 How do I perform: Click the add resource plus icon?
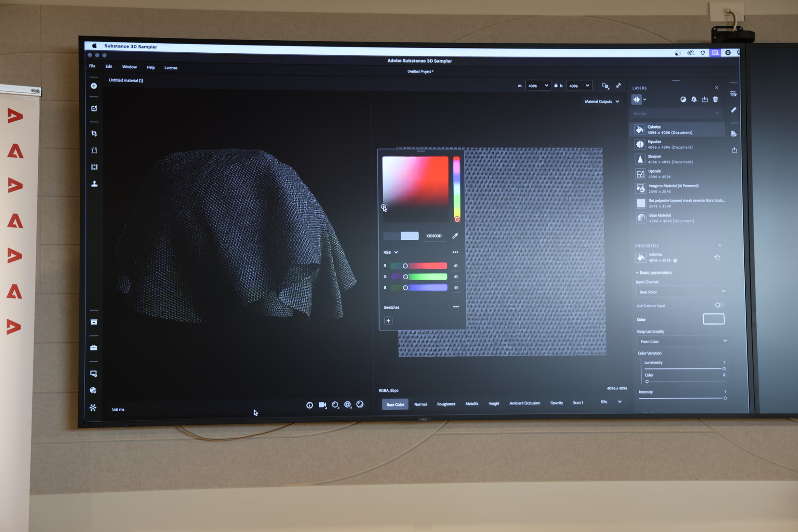click(94, 86)
